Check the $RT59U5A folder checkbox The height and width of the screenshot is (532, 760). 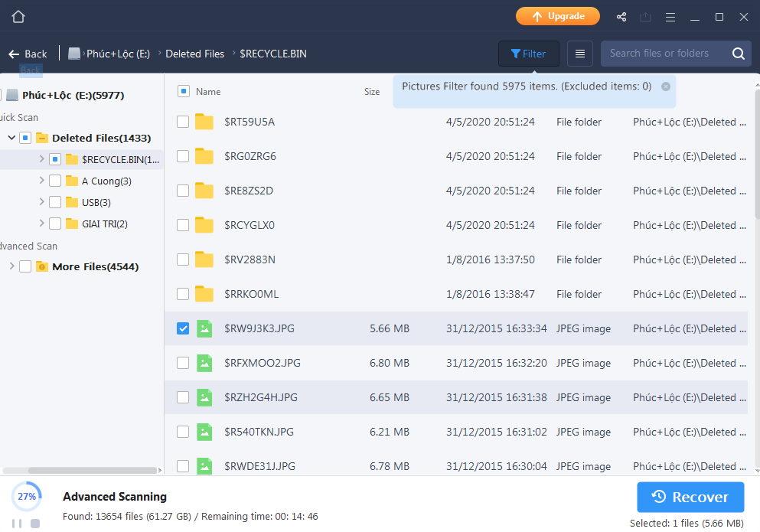183,122
